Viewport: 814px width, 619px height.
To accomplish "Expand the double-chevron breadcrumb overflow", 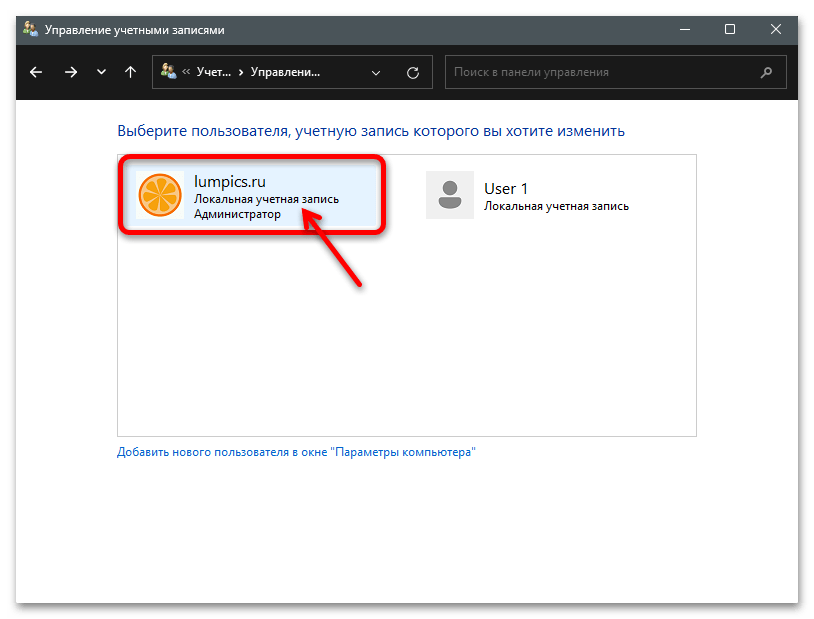I will (186, 72).
